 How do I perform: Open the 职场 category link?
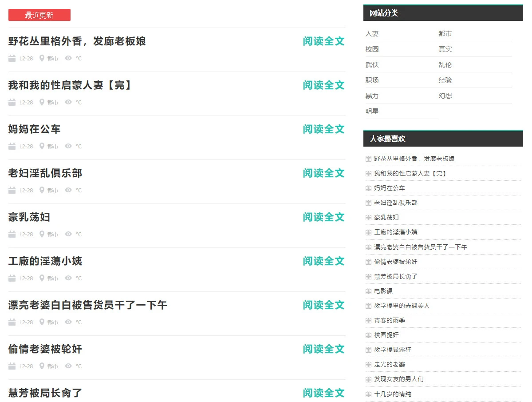[x=372, y=80]
